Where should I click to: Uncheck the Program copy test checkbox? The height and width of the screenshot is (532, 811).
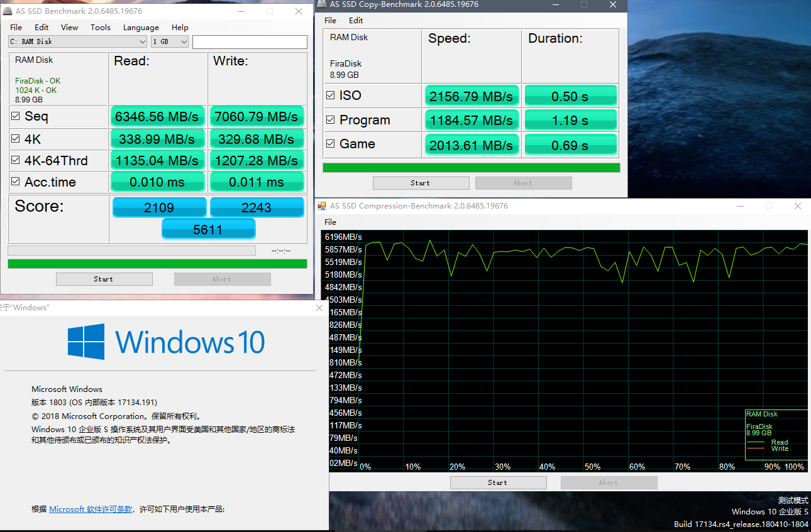pos(331,120)
